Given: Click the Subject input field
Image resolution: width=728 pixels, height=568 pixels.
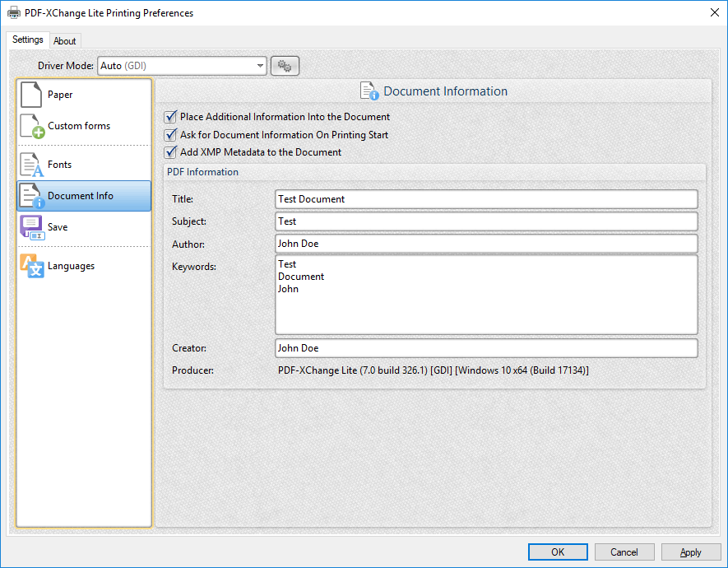Looking at the screenshot, I should [486, 221].
